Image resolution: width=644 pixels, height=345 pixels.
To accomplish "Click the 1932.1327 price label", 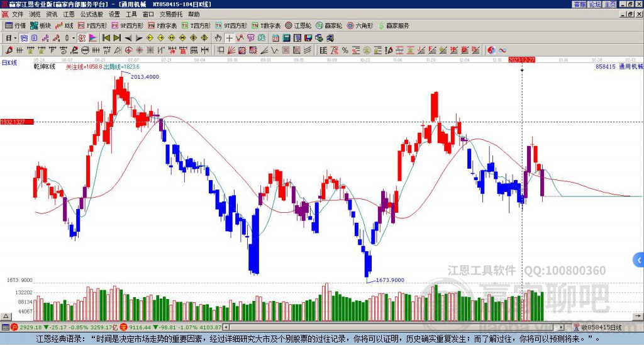I will (17, 122).
